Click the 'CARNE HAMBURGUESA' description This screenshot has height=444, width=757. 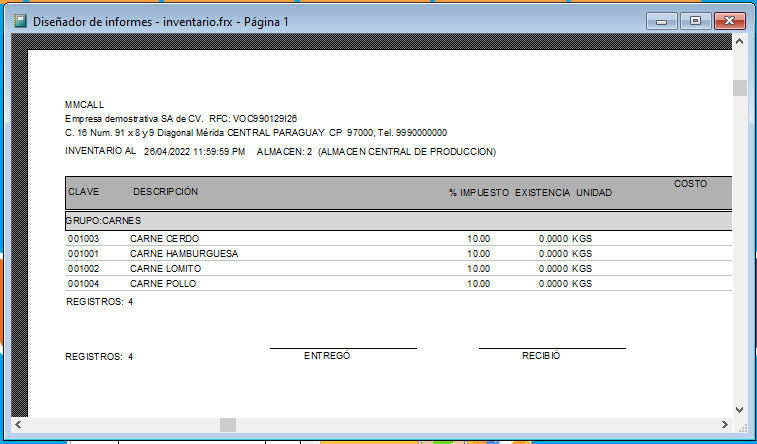click(x=184, y=253)
